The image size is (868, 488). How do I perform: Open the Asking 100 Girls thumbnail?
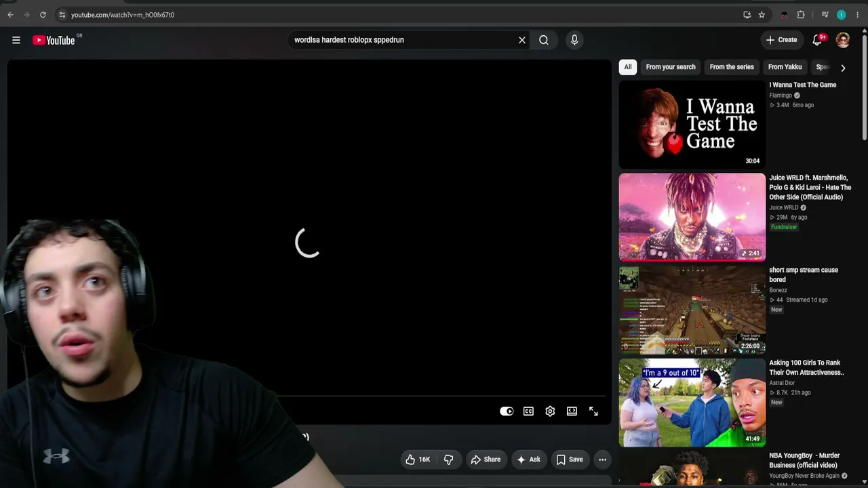click(692, 403)
